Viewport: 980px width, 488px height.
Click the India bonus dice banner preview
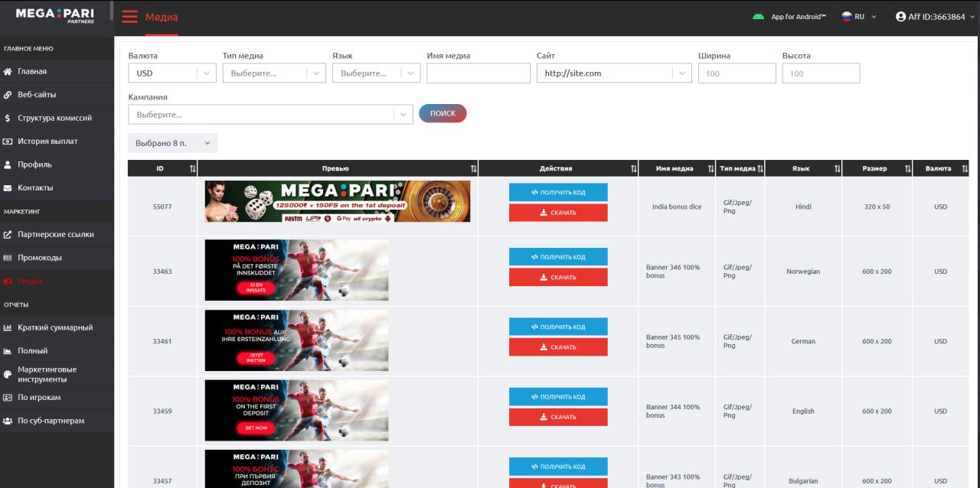pos(338,201)
